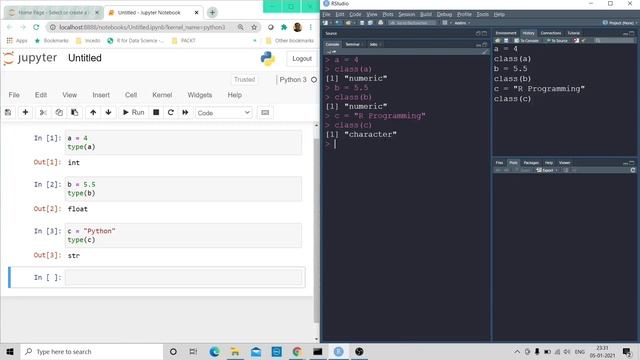This screenshot has height=360, width=640.
Task: Cut selected cells with scissors icon
Action: [43, 112]
